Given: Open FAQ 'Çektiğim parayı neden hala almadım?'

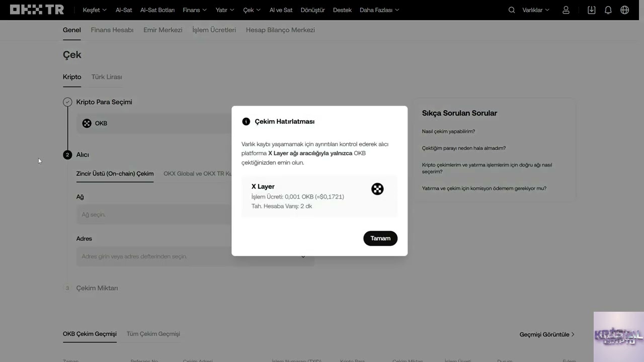Looking at the screenshot, I should click(464, 148).
